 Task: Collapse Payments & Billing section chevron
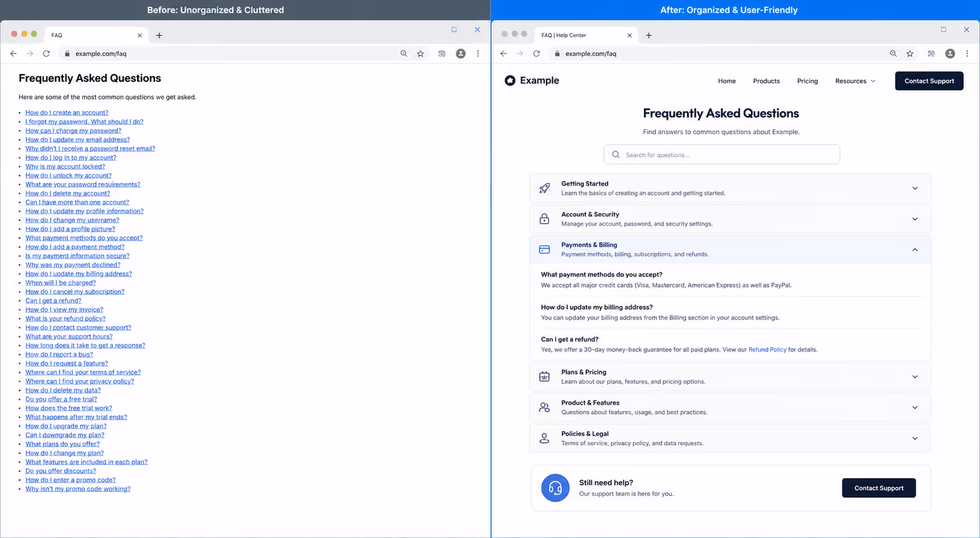915,250
